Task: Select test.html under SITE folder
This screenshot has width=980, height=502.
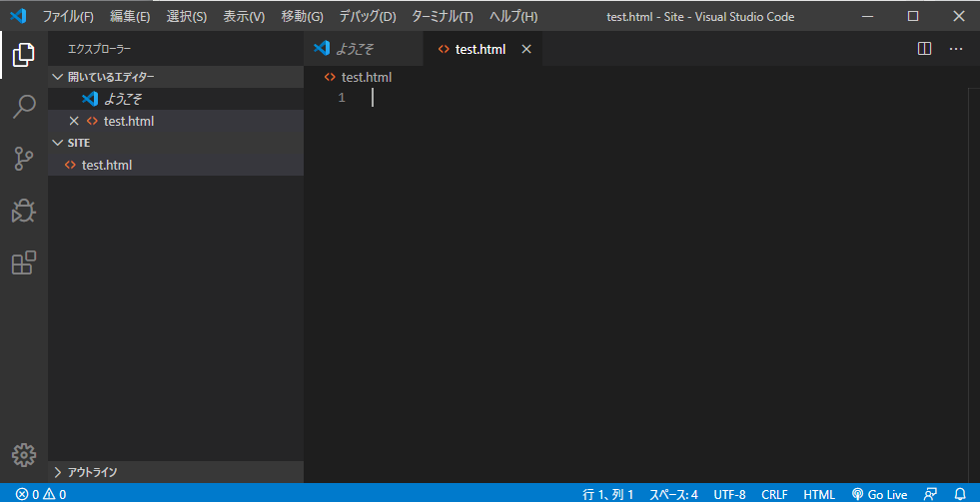Action: pos(176,165)
